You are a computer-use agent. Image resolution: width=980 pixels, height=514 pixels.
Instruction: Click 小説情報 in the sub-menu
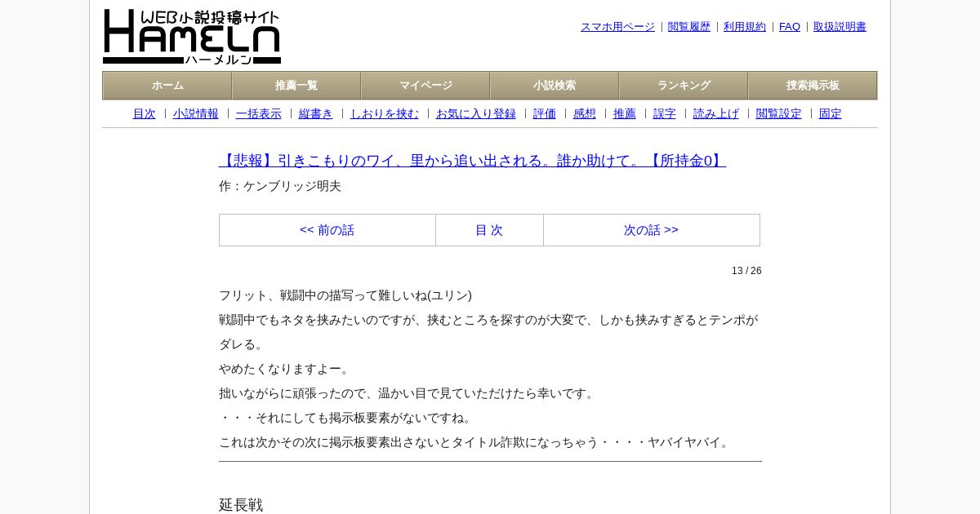click(196, 114)
